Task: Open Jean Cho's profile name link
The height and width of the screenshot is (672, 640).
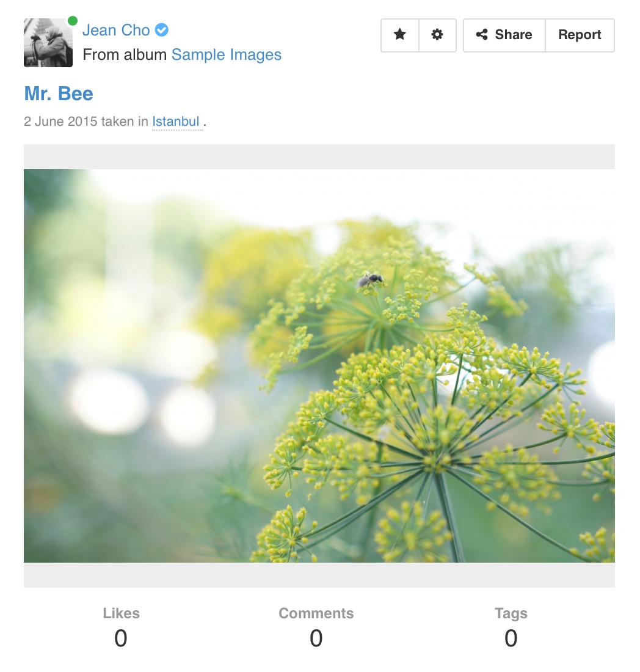Action: (115, 30)
